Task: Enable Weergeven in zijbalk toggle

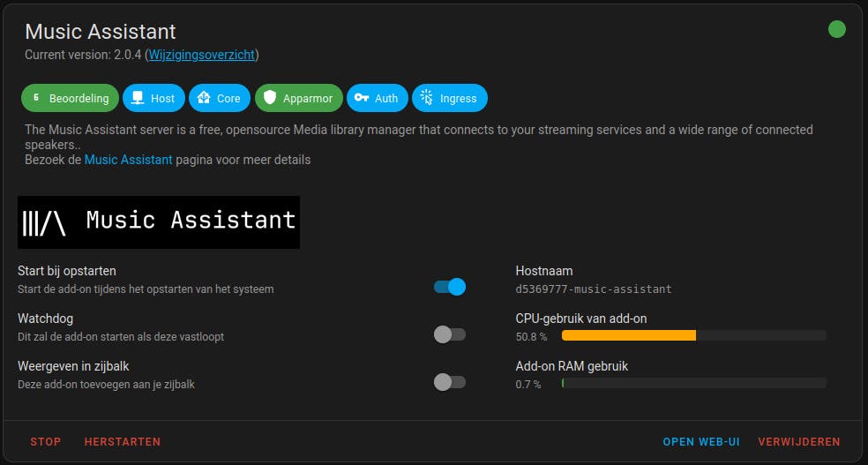Action: [450, 382]
